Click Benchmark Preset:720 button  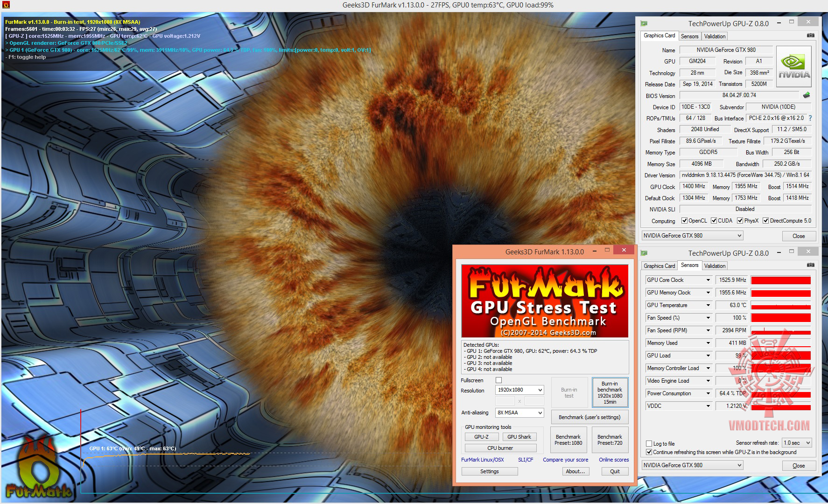tap(610, 440)
